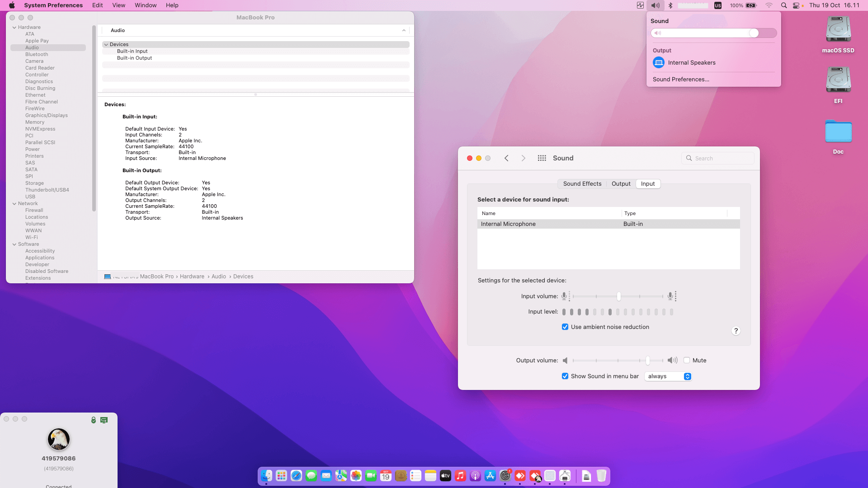This screenshot has height=488, width=868.
Task: Collapse the Hardware section in sidebar
Action: pyautogui.click(x=14, y=28)
